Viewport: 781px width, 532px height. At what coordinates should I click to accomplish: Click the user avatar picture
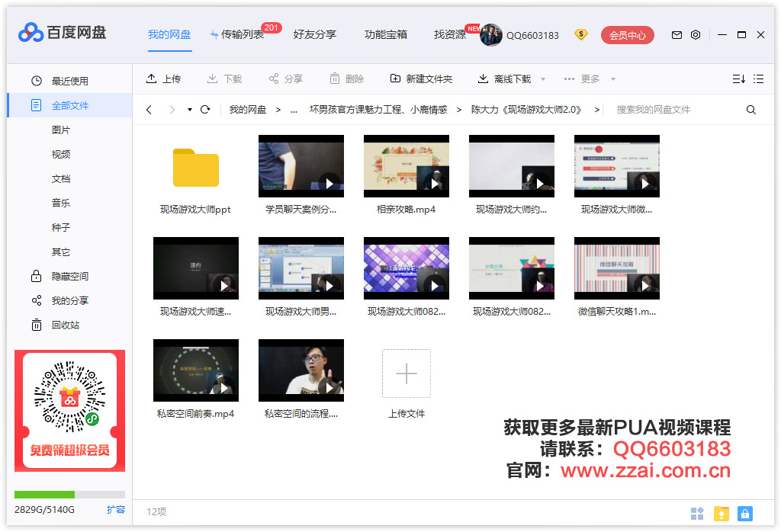coord(490,35)
